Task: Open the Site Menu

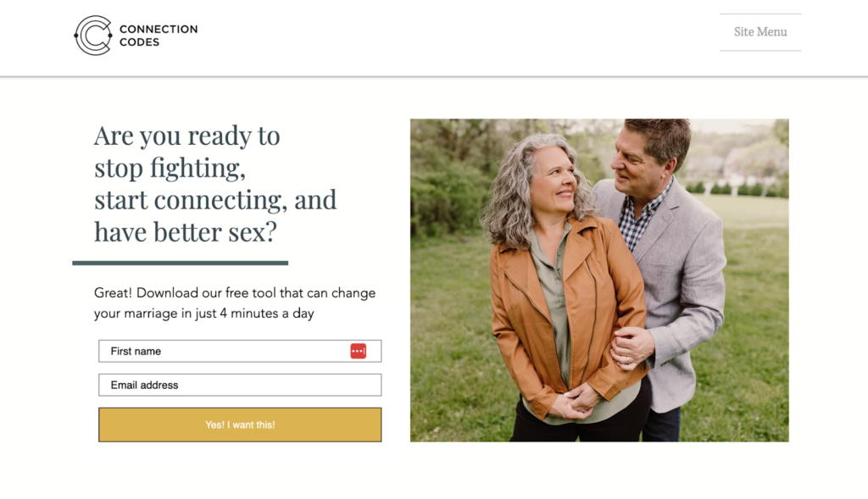Action: tap(760, 32)
